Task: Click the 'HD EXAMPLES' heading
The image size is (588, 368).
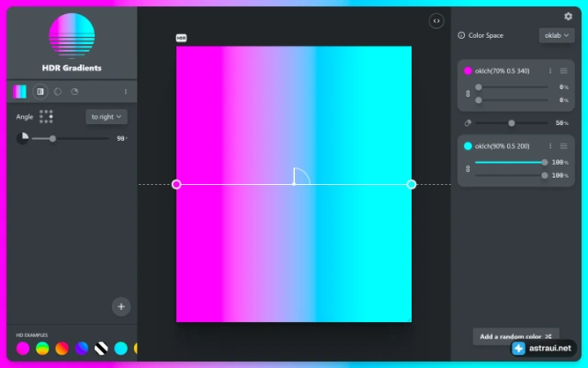Action: pyautogui.click(x=32, y=335)
